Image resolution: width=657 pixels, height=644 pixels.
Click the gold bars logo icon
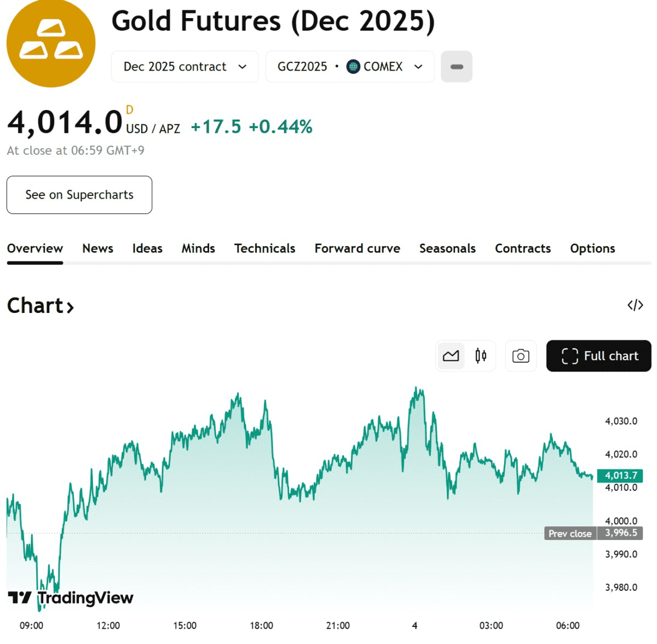click(51, 43)
